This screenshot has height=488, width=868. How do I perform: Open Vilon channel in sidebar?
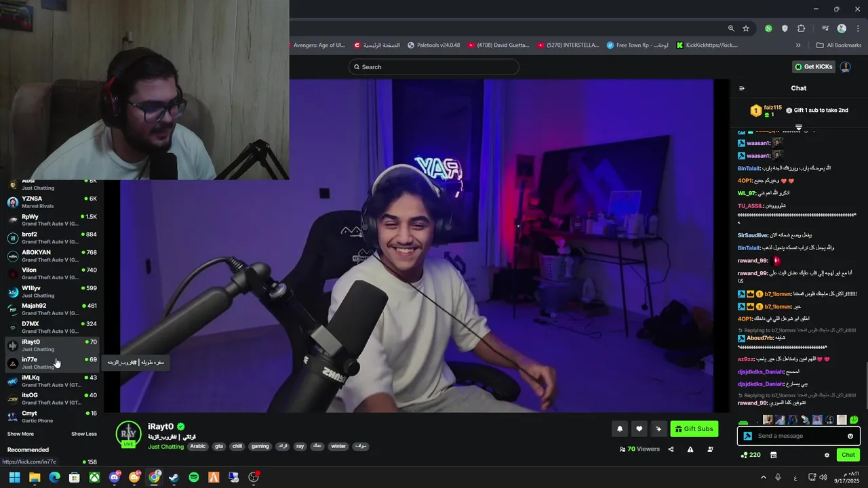point(52,273)
